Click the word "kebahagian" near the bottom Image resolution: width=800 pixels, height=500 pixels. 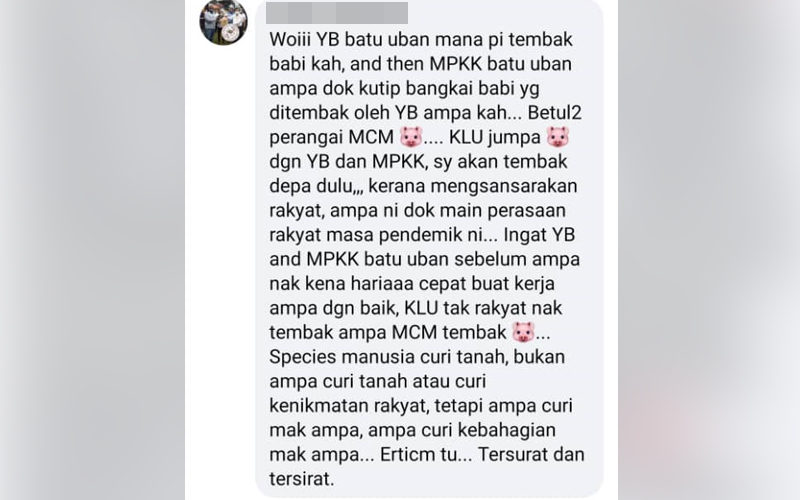point(506,431)
